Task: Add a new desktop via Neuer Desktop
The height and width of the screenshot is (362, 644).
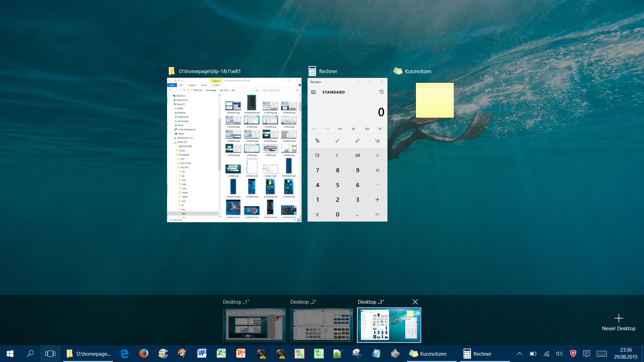Action: coord(619,322)
